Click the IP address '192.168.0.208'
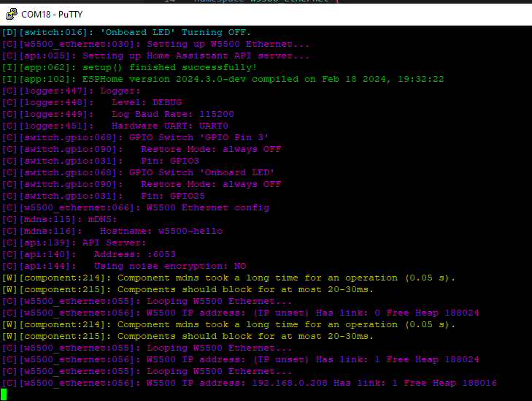The width and height of the screenshot is (532, 401). click(x=290, y=383)
